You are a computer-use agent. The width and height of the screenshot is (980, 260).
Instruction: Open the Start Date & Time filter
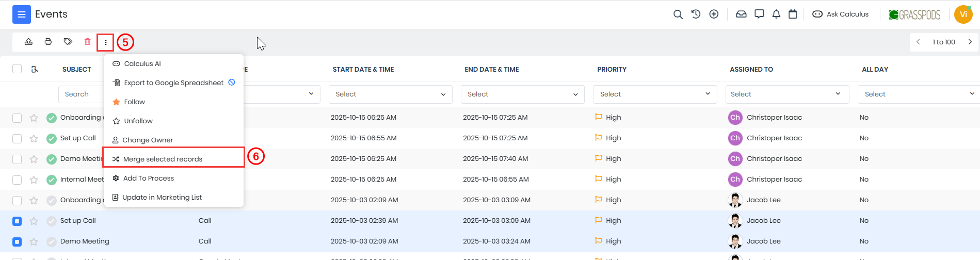[x=390, y=94]
